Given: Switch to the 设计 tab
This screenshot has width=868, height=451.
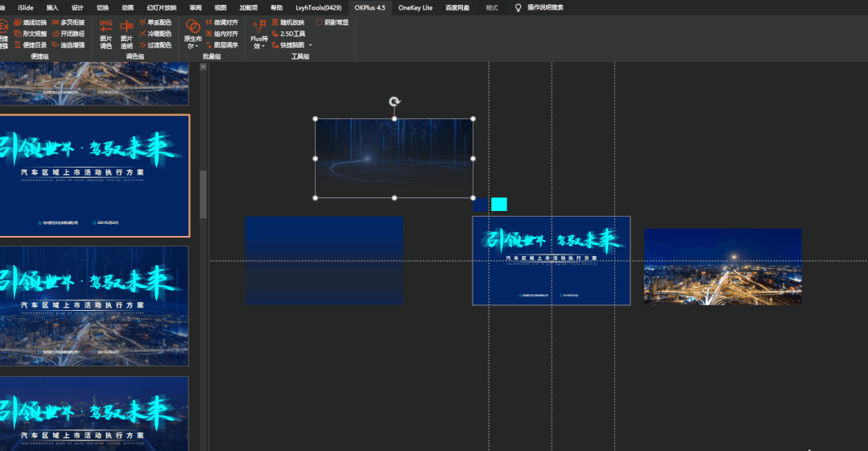Looking at the screenshot, I should point(77,8).
